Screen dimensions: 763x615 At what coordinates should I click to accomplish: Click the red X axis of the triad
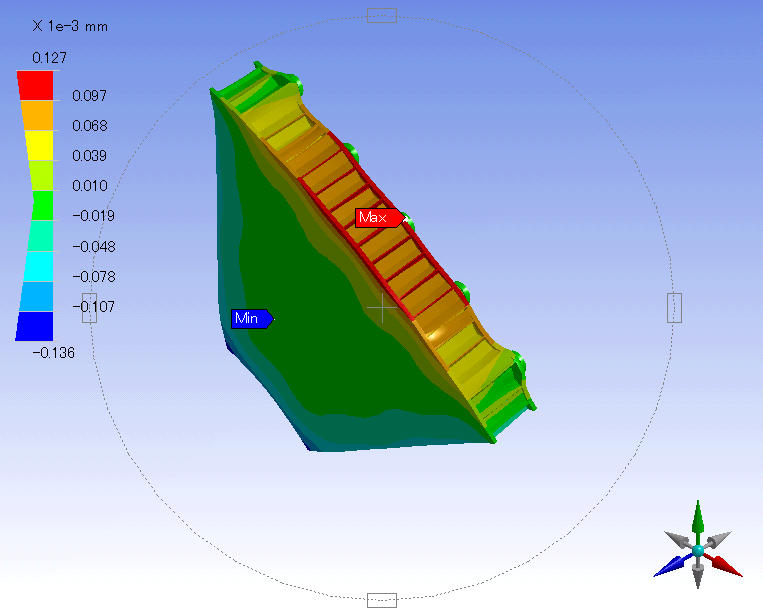pos(724,565)
